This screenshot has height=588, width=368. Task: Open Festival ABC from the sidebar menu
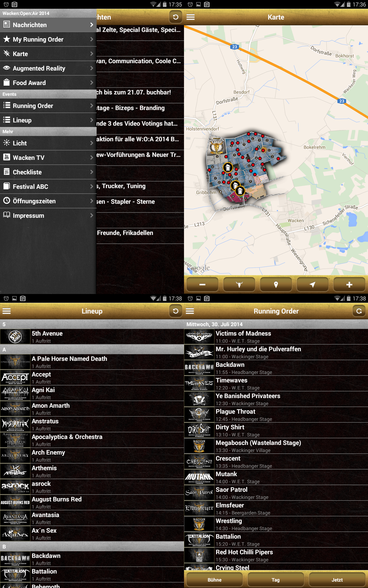(x=48, y=186)
